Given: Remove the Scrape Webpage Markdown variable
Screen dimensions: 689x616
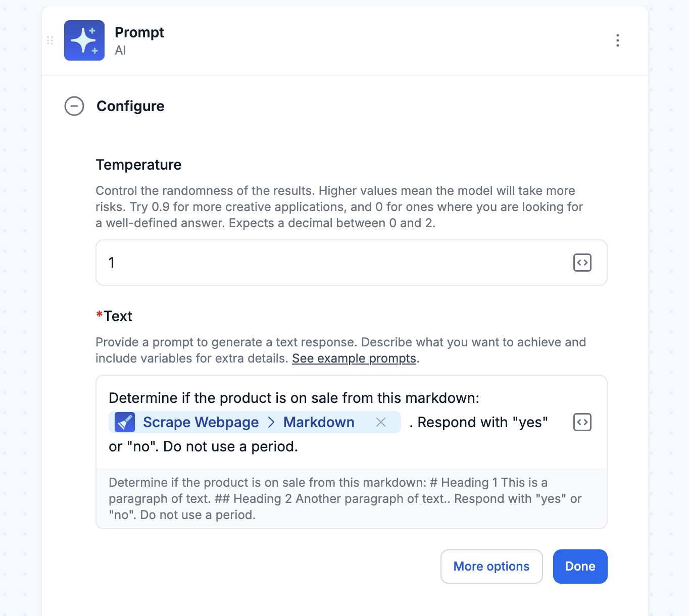Looking at the screenshot, I should [381, 422].
